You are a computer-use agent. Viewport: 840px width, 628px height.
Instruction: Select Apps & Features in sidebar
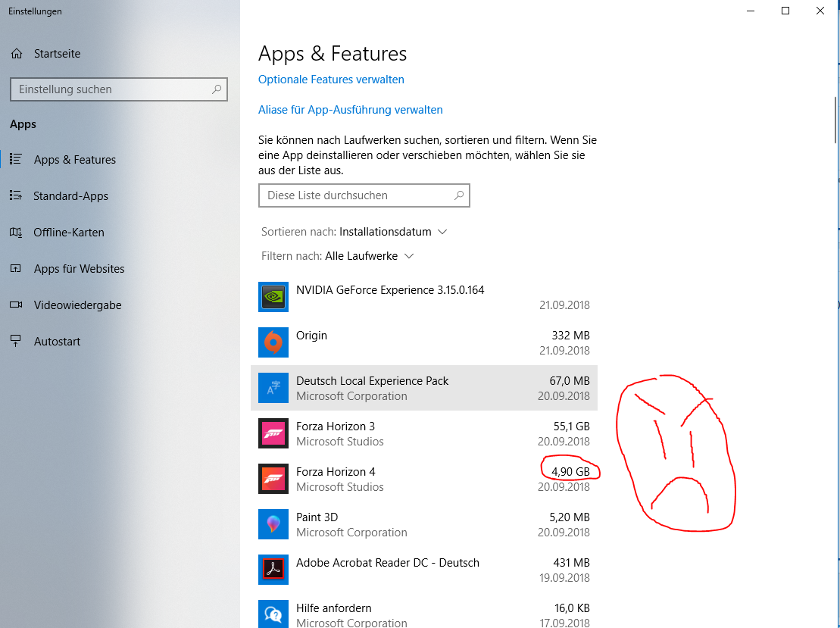click(75, 160)
